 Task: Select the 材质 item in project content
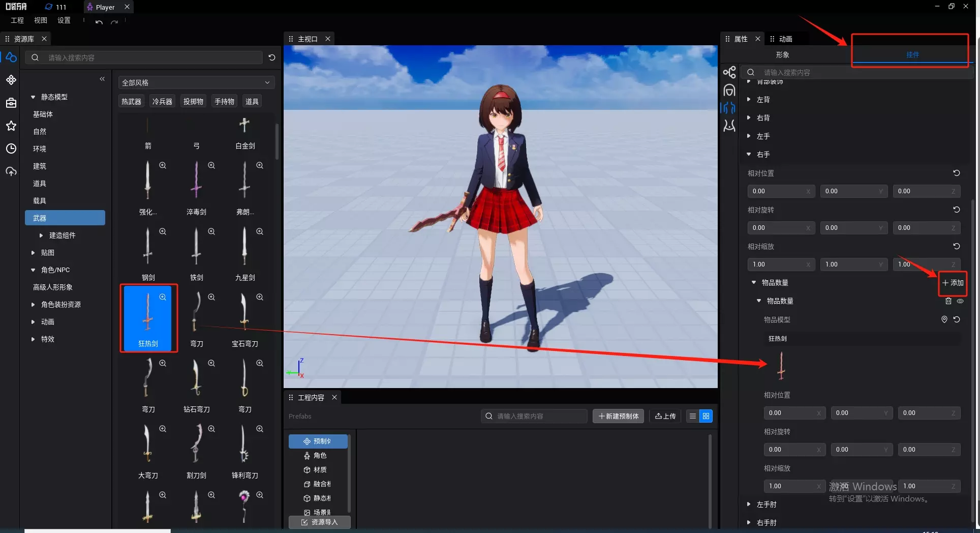click(x=318, y=470)
